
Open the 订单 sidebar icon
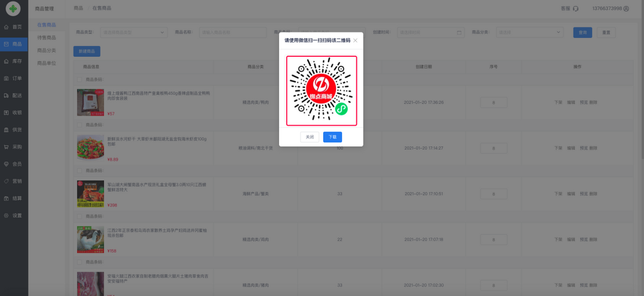(6, 78)
